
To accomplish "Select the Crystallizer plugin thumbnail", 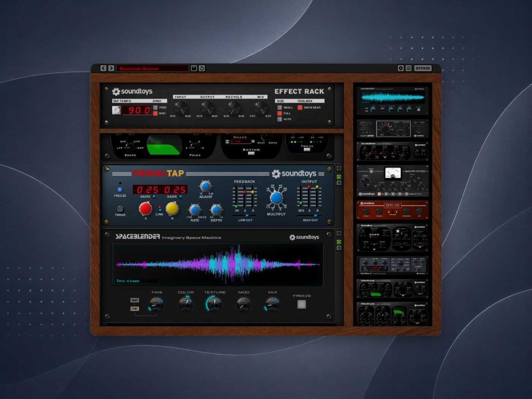I will [x=393, y=151].
